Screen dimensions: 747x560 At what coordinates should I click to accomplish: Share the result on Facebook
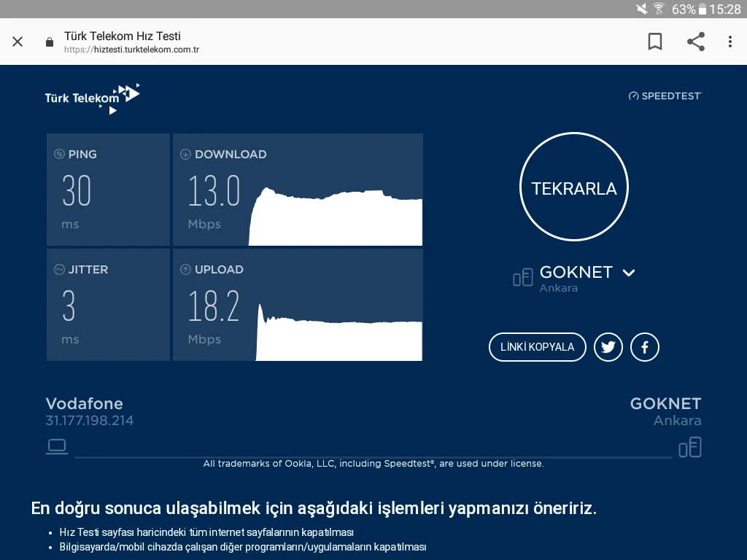(x=645, y=347)
